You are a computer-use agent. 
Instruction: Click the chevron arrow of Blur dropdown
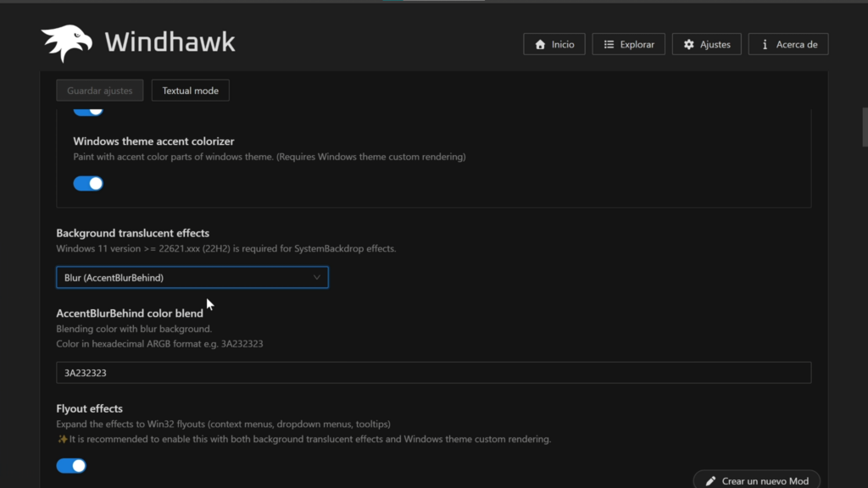click(x=317, y=277)
